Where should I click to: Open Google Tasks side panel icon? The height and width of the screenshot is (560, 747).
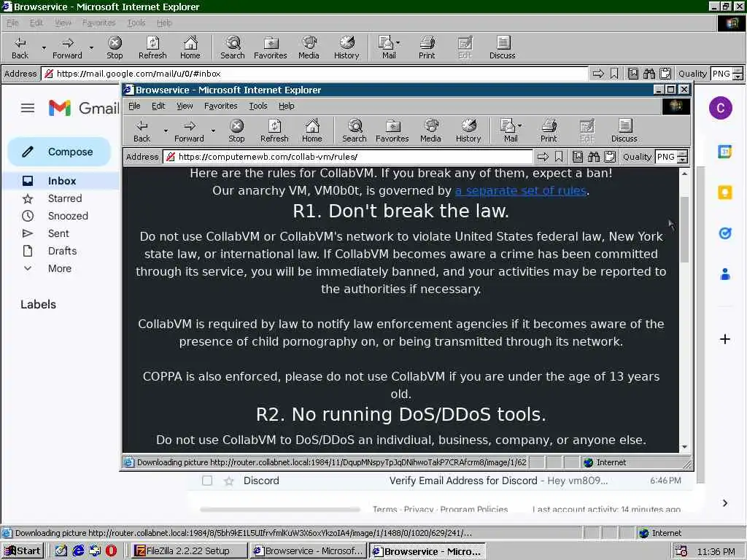click(724, 233)
